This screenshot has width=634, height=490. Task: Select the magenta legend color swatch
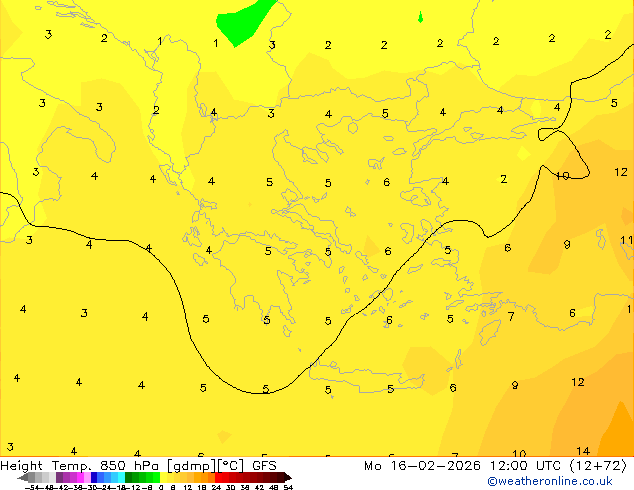(x=80, y=478)
